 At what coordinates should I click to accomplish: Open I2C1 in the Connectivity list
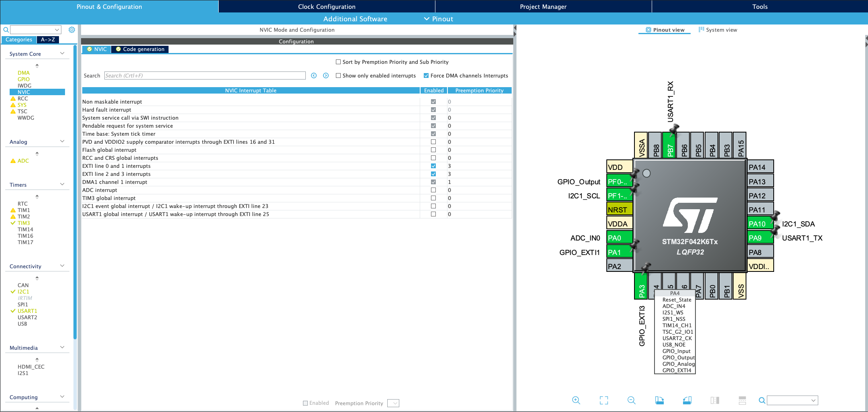23,292
